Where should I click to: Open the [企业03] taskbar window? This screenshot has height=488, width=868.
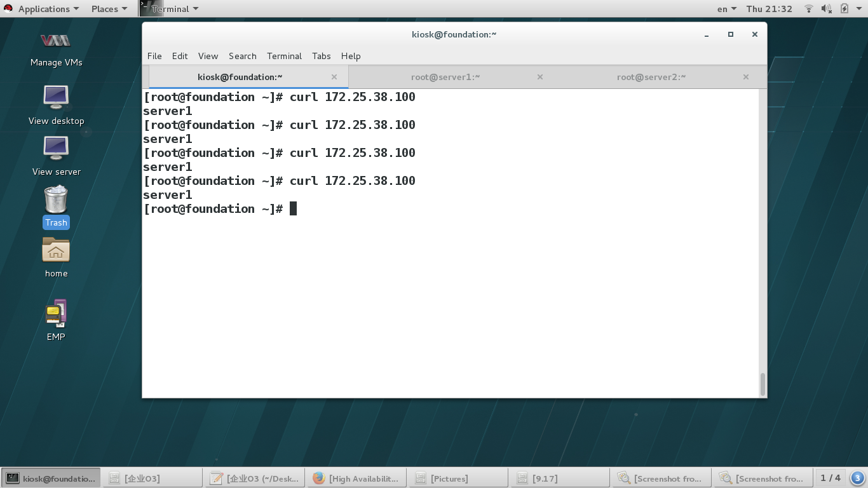[153, 478]
